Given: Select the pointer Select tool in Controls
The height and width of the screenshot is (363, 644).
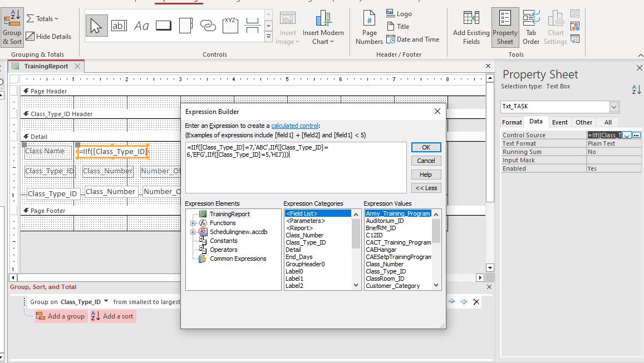Looking at the screenshot, I should point(97,26).
